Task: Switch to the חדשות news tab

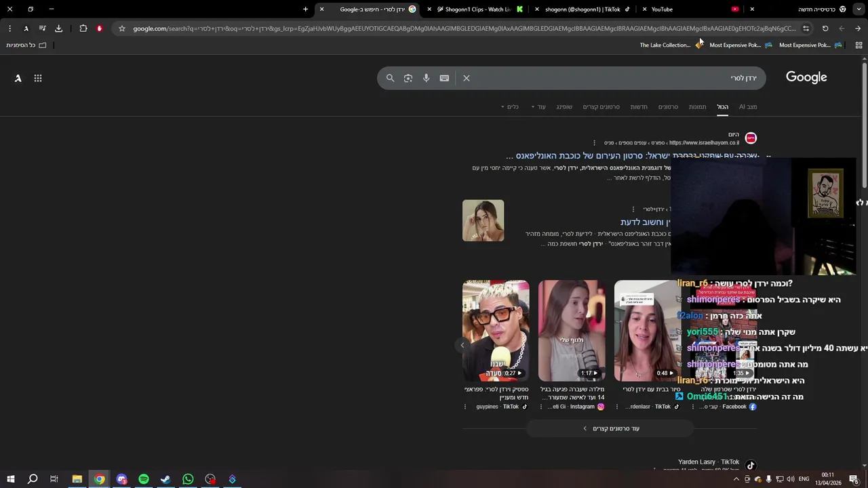Action: coord(639,107)
